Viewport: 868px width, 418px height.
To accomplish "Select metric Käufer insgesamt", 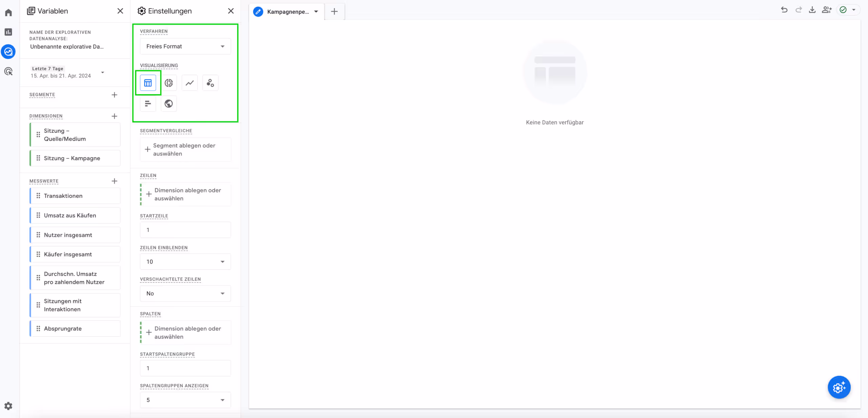I will [75, 254].
